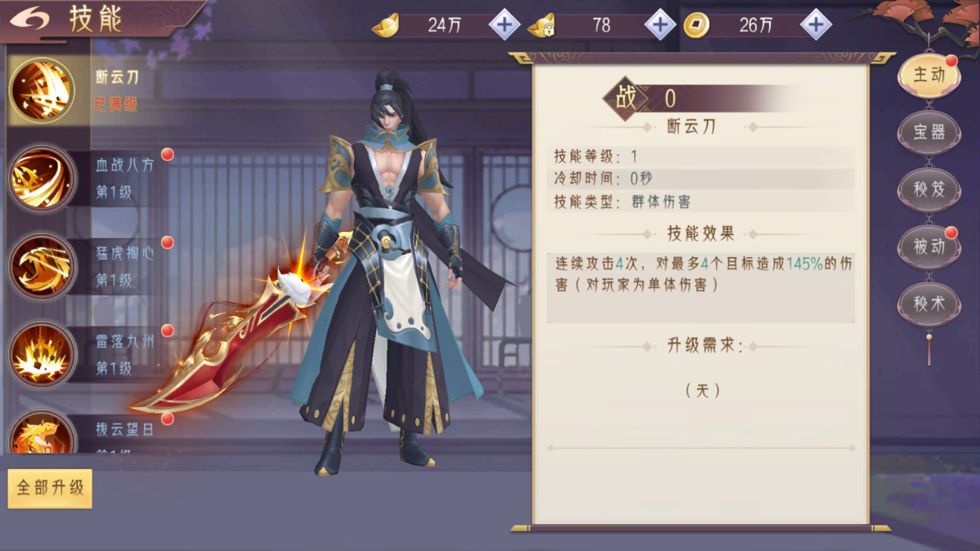Screen dimensions: 980x551
Task: Switch to the 宝器 tab
Action: pos(929,132)
